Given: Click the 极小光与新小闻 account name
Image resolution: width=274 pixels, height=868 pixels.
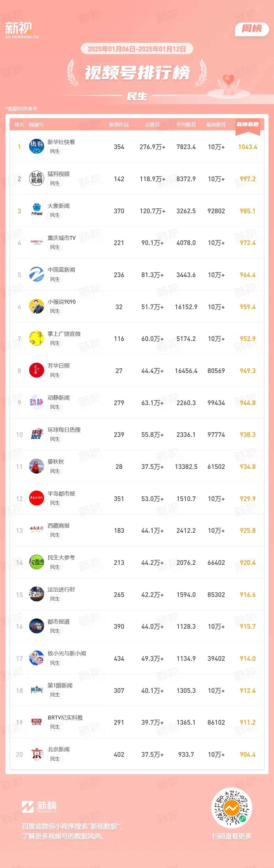Looking at the screenshot, I should [x=67, y=653].
